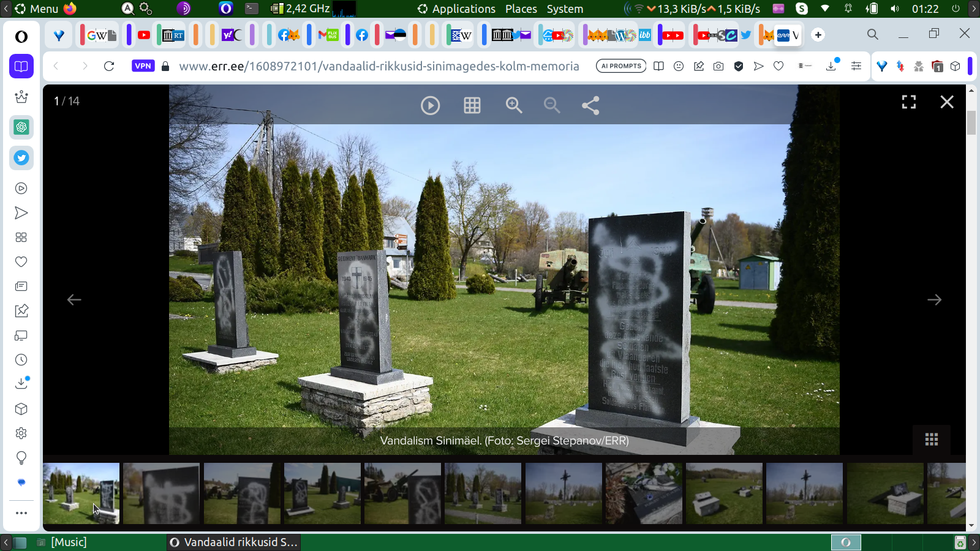Open Aria AI crown icon in sidebar
This screenshot has width=980, height=551.
click(21, 97)
